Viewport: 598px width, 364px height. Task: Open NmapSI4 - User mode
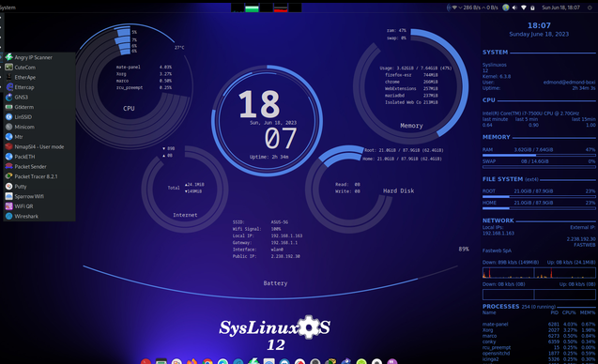(x=39, y=146)
